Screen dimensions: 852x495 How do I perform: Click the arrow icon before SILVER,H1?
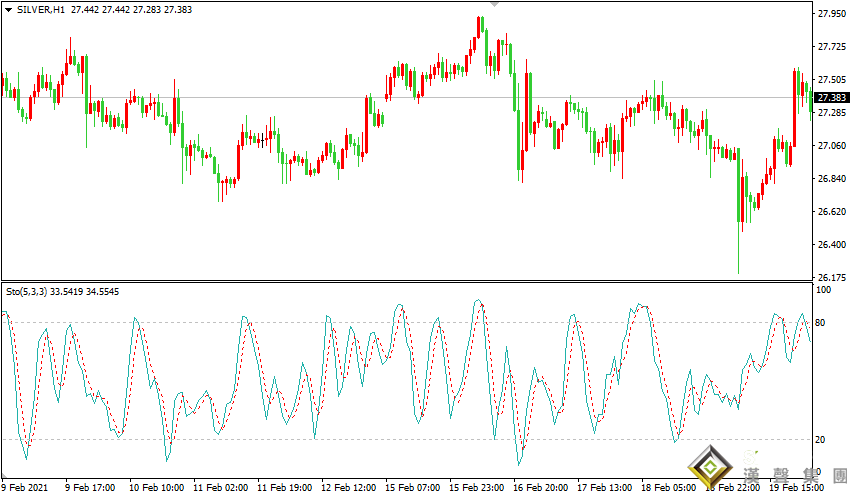[x=8, y=9]
